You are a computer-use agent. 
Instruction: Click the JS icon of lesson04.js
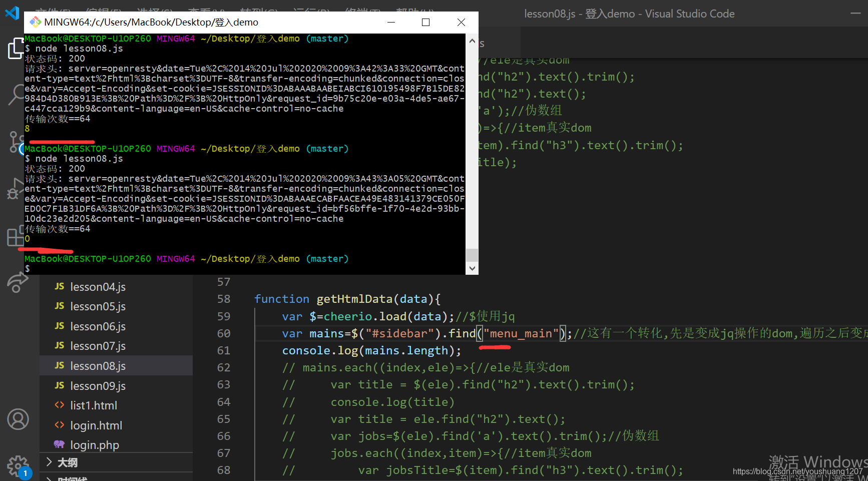tap(60, 286)
